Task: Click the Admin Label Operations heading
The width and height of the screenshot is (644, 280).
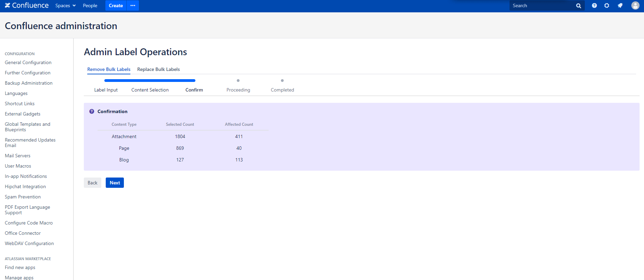Action: pyautogui.click(x=136, y=52)
